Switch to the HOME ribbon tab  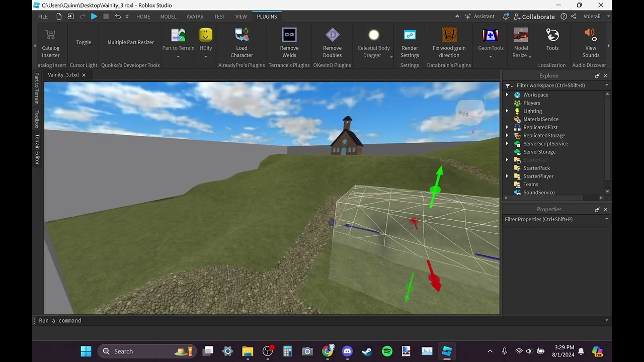[x=143, y=17]
